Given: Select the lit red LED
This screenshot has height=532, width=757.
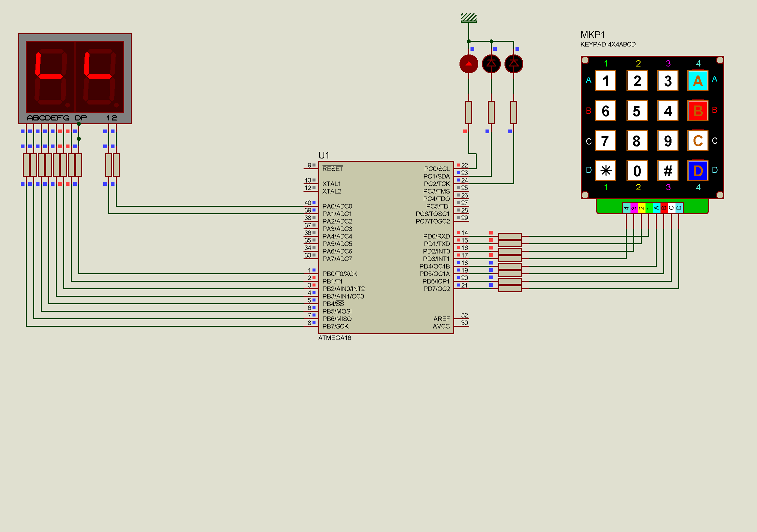Looking at the screenshot, I should 468,64.
